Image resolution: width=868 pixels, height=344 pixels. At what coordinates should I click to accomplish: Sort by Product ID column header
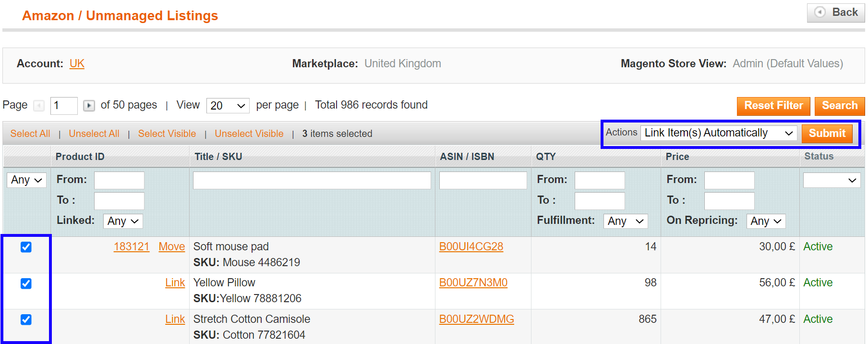80,157
